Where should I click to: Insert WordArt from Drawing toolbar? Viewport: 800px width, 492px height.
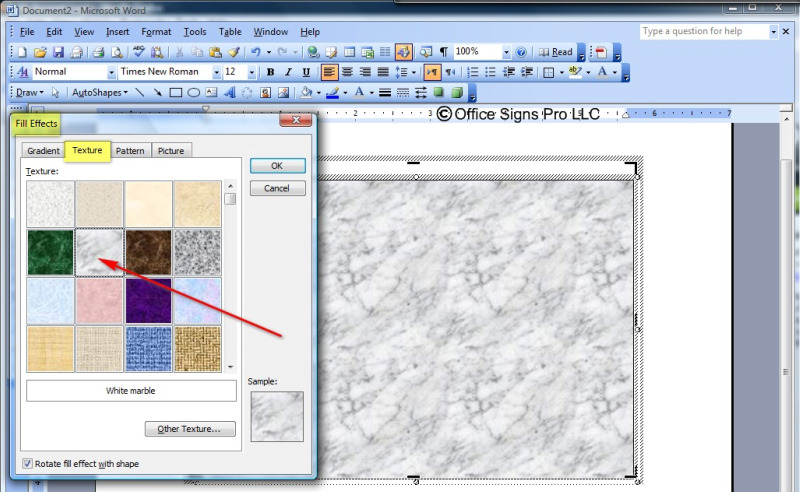(x=229, y=93)
